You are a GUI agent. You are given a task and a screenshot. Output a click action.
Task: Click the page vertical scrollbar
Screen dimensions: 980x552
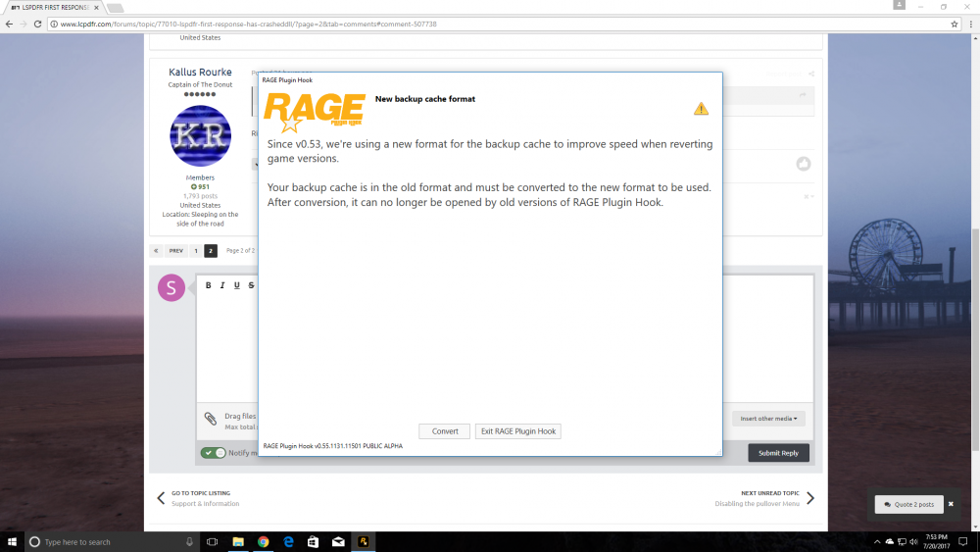click(x=976, y=339)
